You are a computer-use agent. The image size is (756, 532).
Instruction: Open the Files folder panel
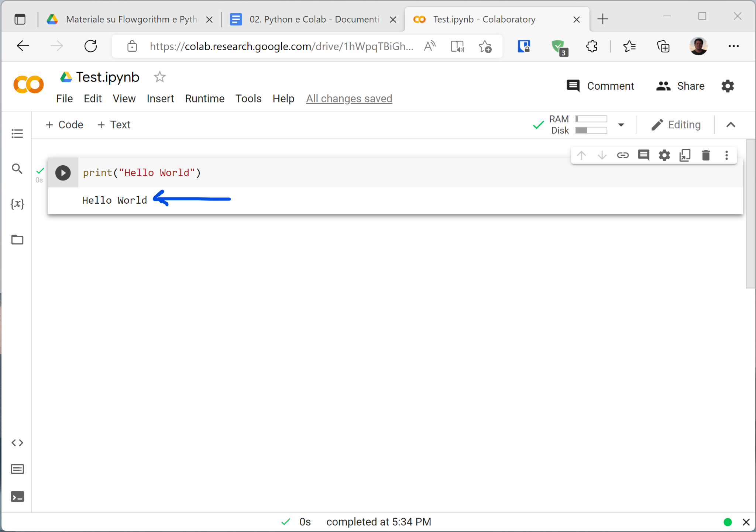[17, 240]
